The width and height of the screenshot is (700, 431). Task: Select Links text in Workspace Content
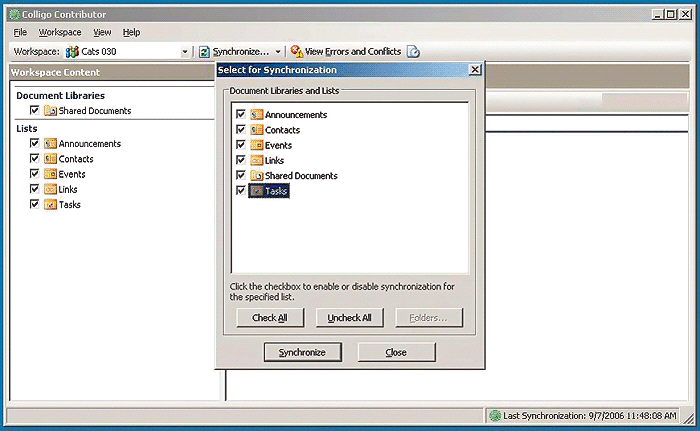(68, 189)
